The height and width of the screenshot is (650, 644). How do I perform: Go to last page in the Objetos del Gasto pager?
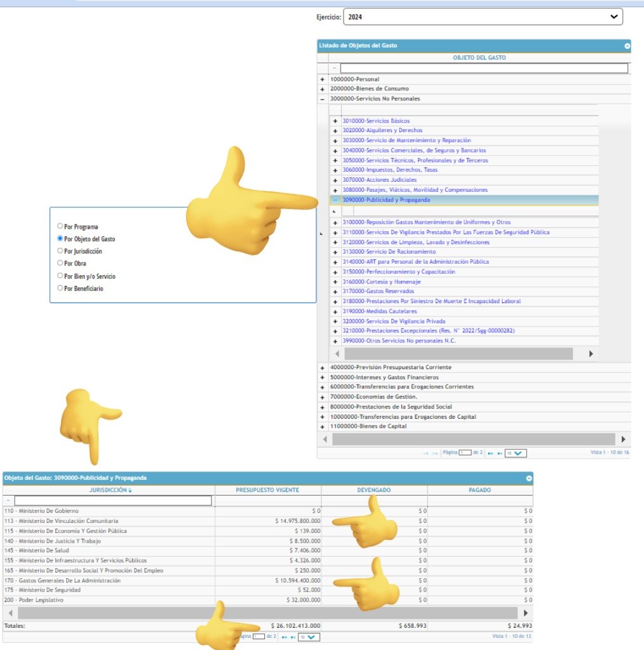499,453
